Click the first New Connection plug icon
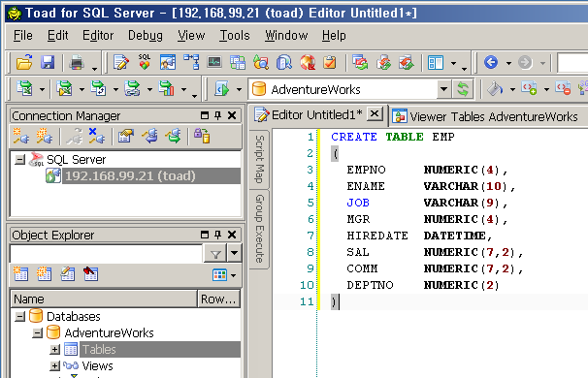 (20, 136)
